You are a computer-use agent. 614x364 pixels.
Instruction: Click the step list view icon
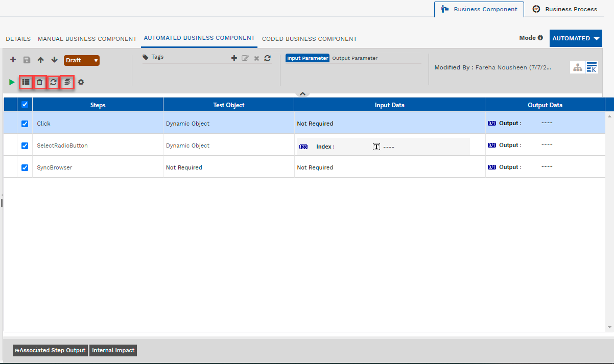pyautogui.click(x=26, y=82)
